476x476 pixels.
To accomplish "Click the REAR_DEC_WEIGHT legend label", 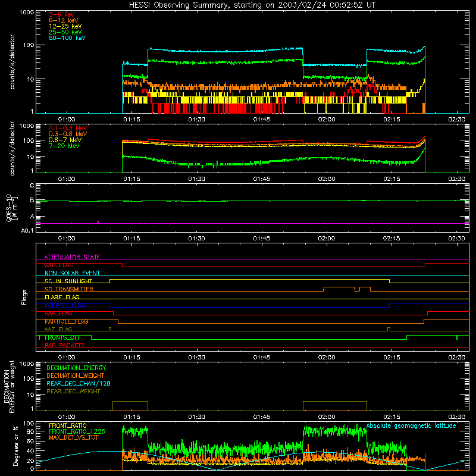I will pyautogui.click(x=73, y=392).
